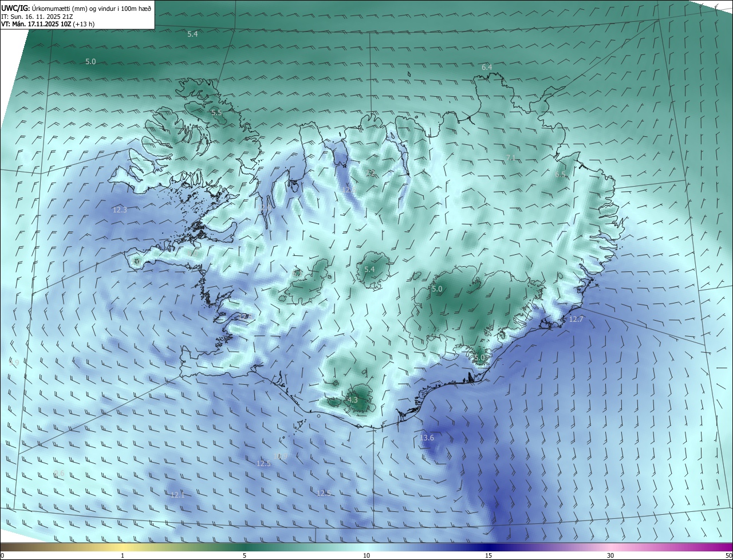
Task: Click the 'VT: Mán. 17.11.2025 10Z (+13 h)' line
Action: 48,24
